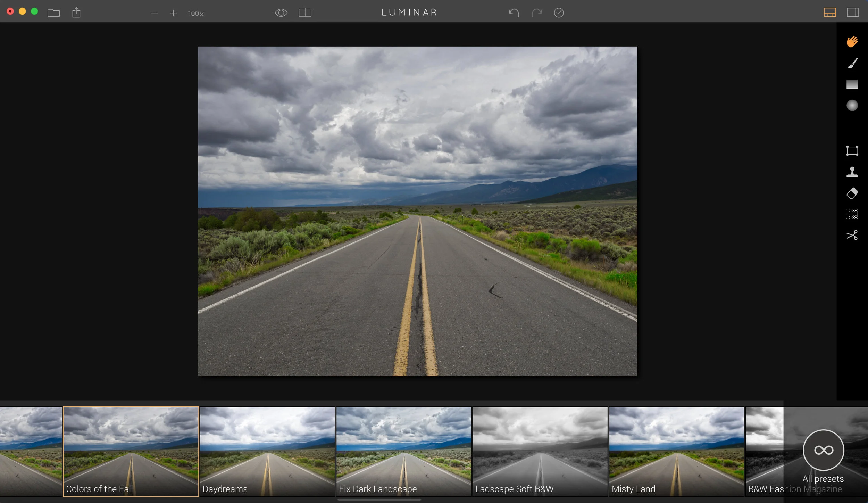The height and width of the screenshot is (503, 868).
Task: Select the Move hand tool
Action: point(852,42)
